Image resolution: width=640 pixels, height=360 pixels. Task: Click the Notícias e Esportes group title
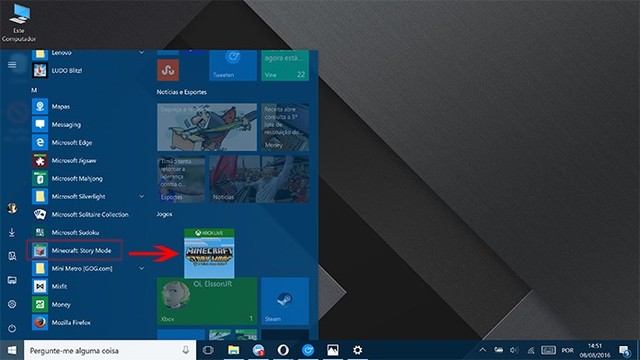tap(182, 92)
